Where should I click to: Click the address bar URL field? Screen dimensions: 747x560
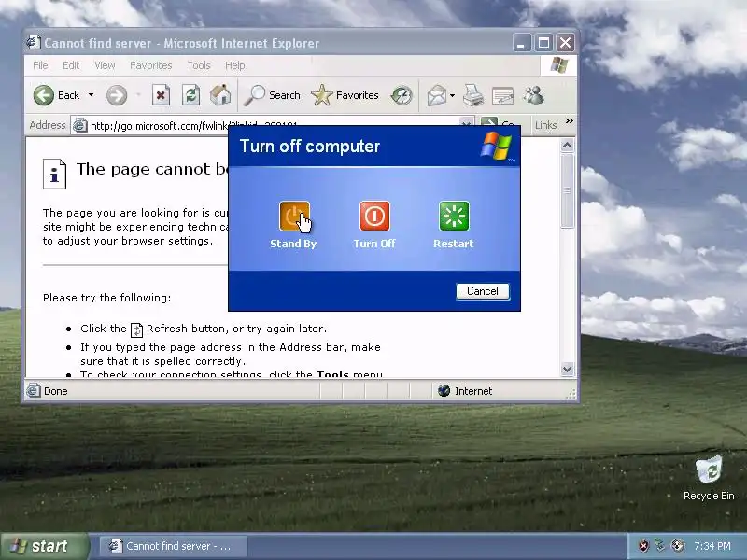272,125
